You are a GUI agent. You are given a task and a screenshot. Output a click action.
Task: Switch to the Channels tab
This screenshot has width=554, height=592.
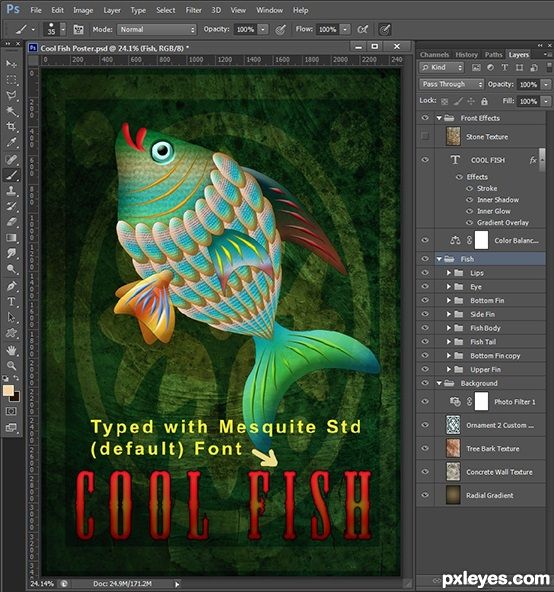coord(434,55)
